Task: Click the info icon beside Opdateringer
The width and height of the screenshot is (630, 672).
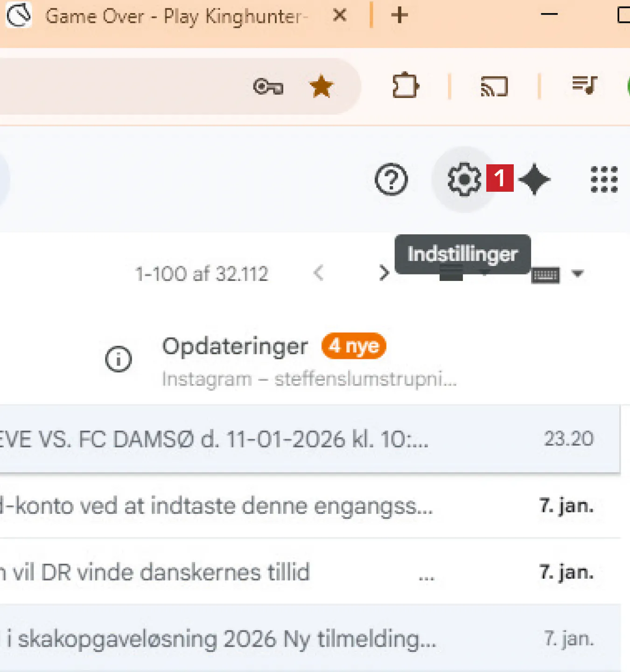Action: [118, 359]
